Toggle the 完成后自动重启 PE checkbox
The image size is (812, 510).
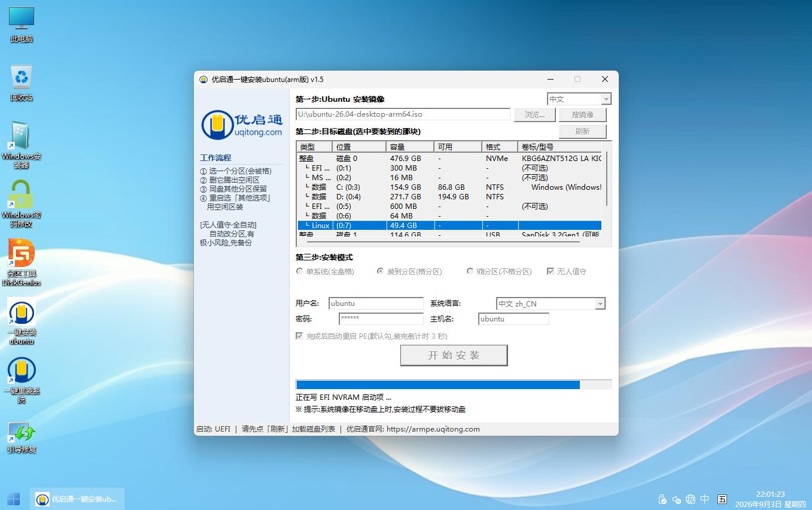pos(371,336)
